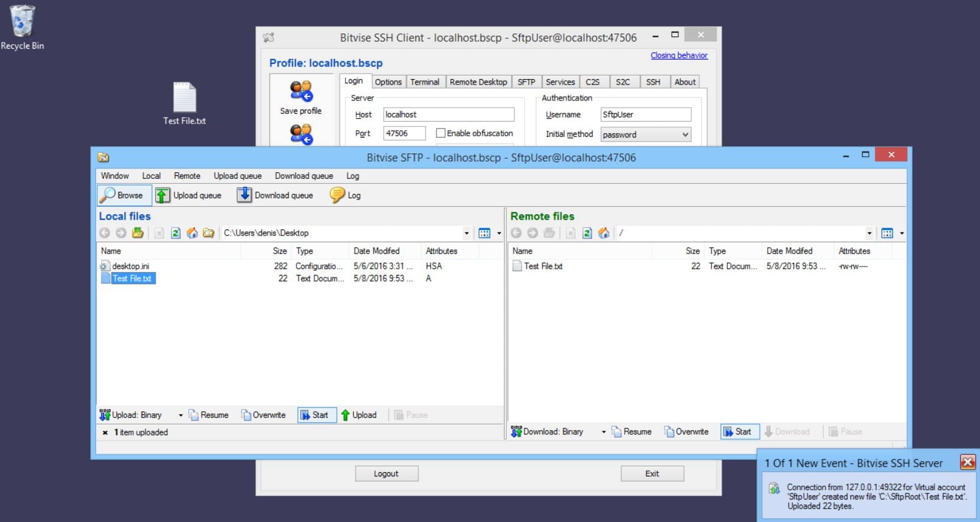Open Upload: Binary mode dropdown
This screenshot has height=522, width=980.
(181, 415)
